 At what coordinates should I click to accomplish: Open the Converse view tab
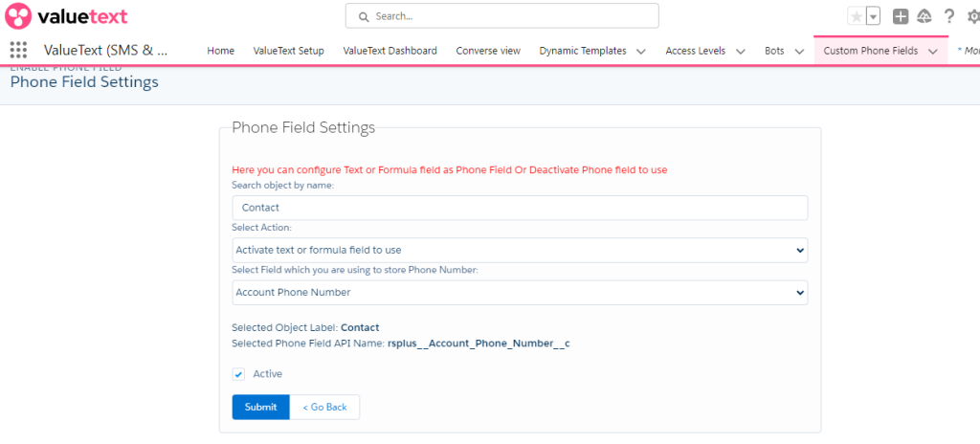coord(488,51)
